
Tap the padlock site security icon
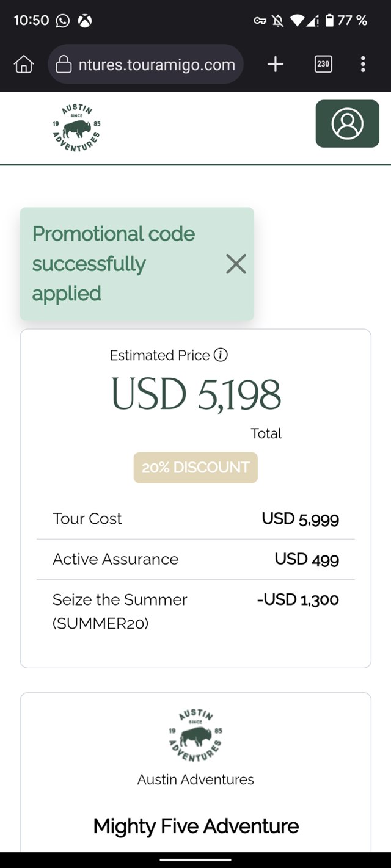click(64, 65)
